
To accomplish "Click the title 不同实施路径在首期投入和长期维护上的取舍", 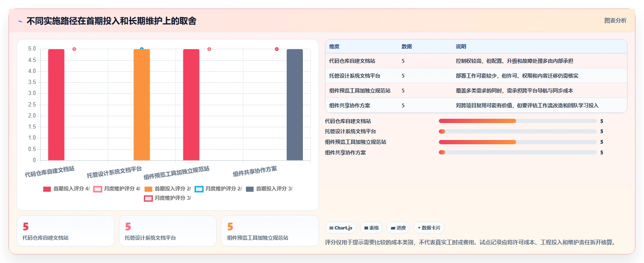I will coord(111,21).
